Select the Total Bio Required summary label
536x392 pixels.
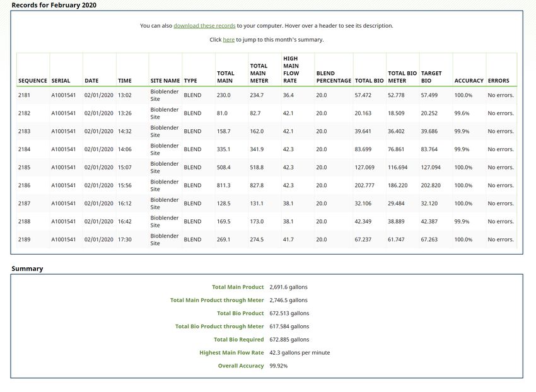pos(238,340)
